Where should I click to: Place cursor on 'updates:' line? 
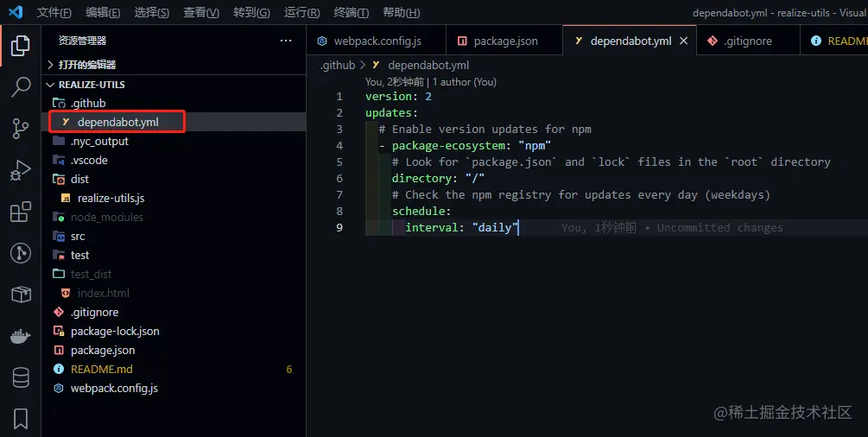(392, 113)
